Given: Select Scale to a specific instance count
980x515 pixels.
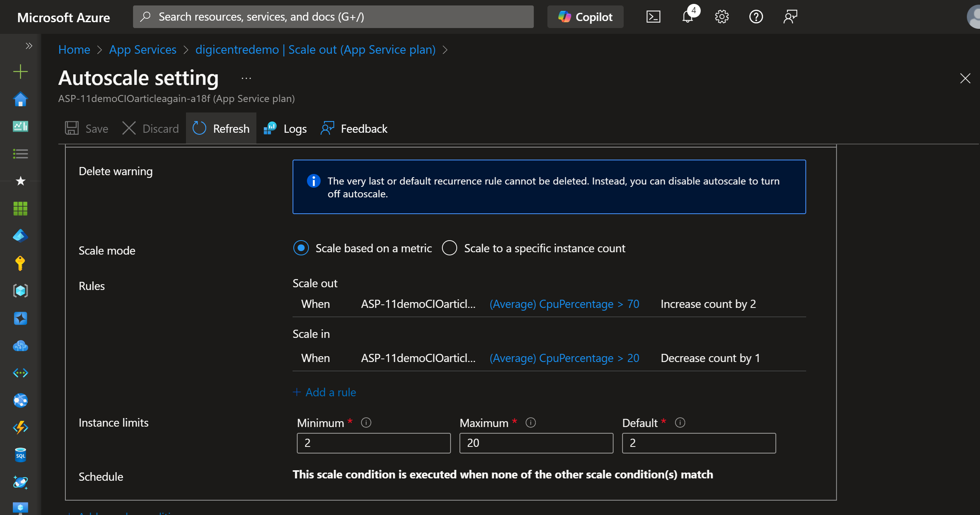Looking at the screenshot, I should click(450, 248).
